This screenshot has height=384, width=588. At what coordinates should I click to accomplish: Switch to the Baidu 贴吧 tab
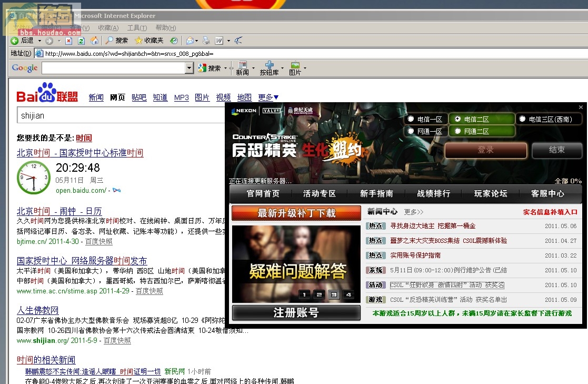coord(139,97)
